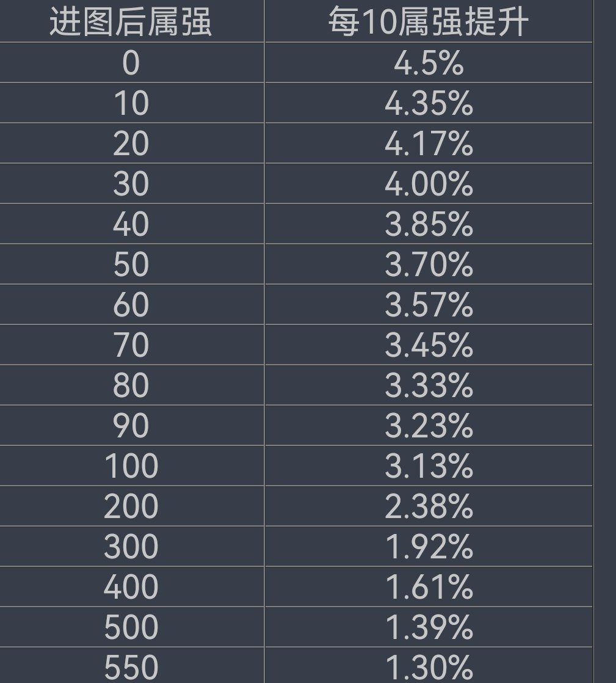Click the cell with value 4.17%
Screen dimensions: 616x683
pos(428,144)
